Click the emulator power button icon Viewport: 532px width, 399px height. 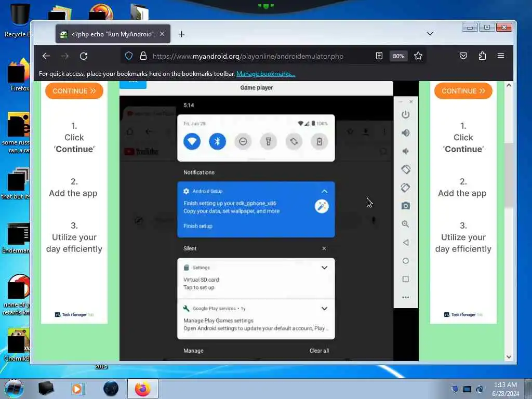405,115
